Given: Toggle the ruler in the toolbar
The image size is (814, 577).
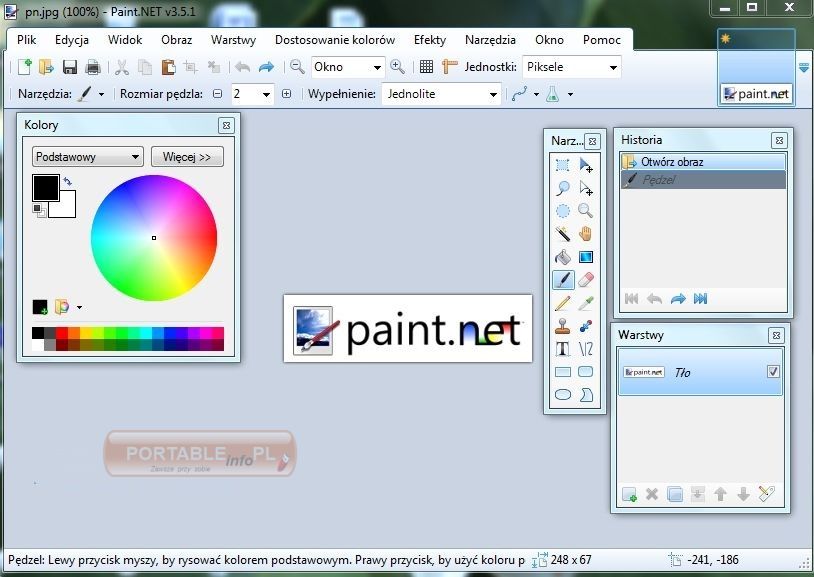Looking at the screenshot, I should point(449,67).
